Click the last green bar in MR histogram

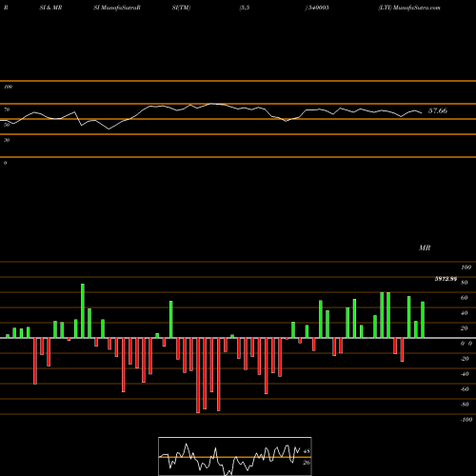tap(423, 320)
